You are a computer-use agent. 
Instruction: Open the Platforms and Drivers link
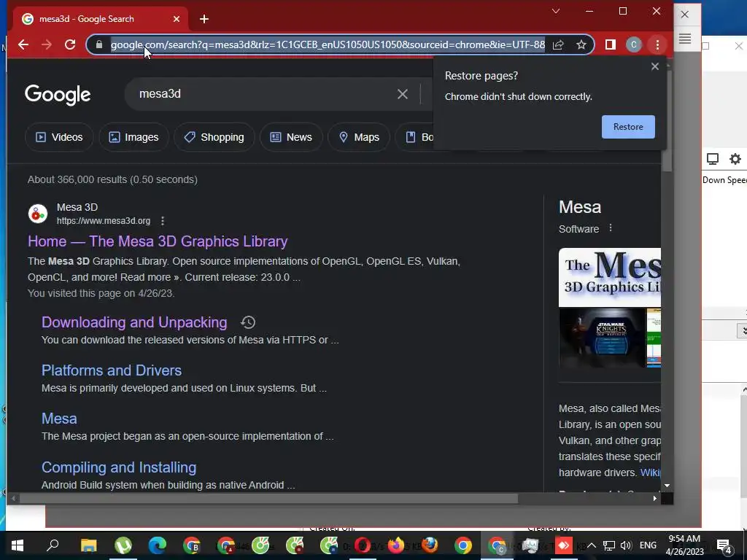tap(112, 370)
